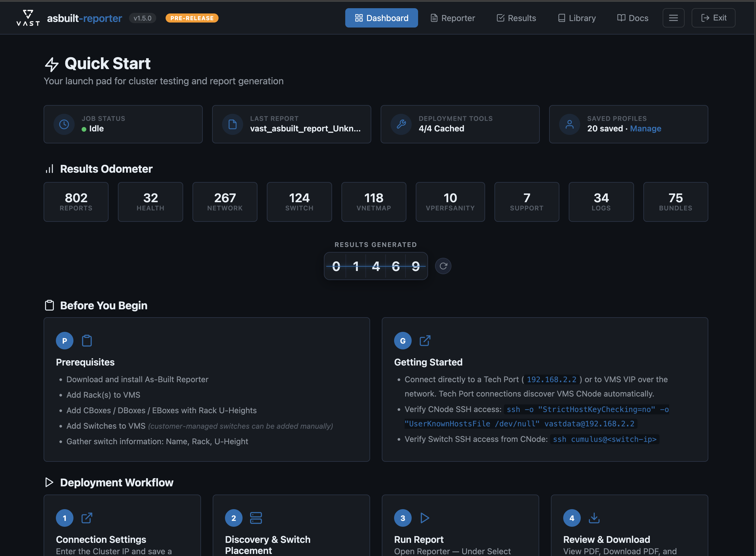
Task: Click the 802 Reports stat card
Action: coord(76,202)
